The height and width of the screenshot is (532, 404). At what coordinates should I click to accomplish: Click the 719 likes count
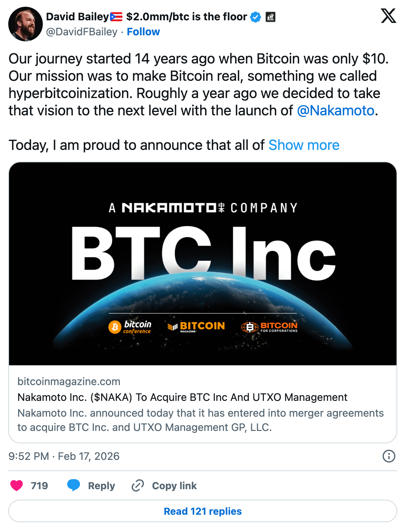[x=39, y=485]
